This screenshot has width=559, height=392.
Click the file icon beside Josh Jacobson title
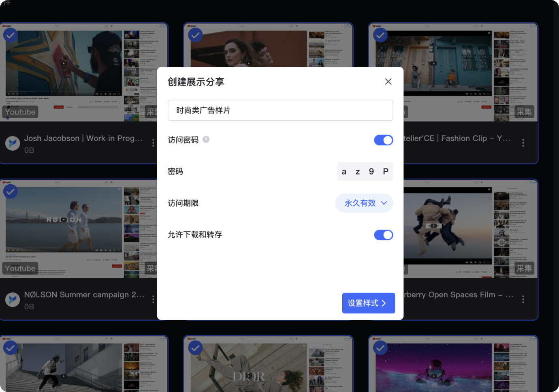click(x=13, y=143)
